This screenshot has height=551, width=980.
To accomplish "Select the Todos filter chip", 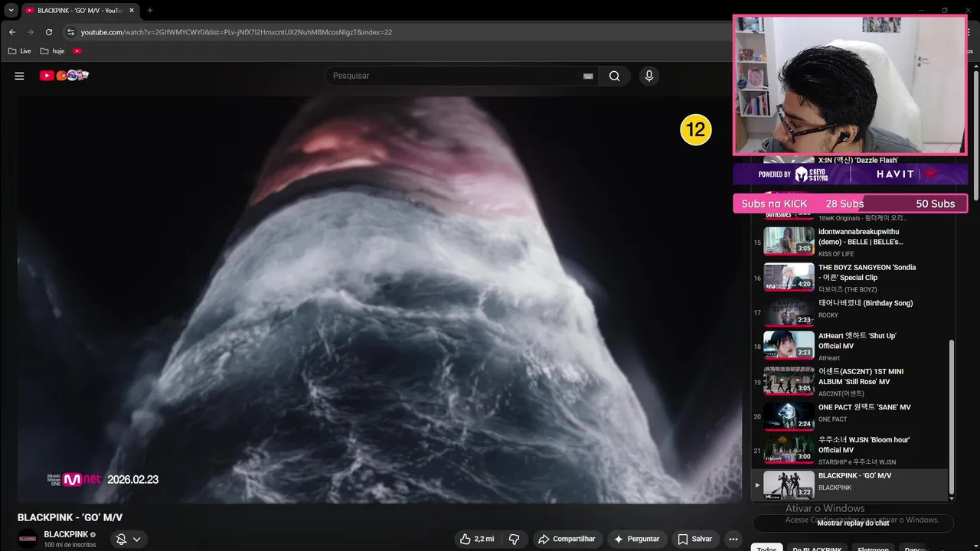I will click(x=766, y=549).
